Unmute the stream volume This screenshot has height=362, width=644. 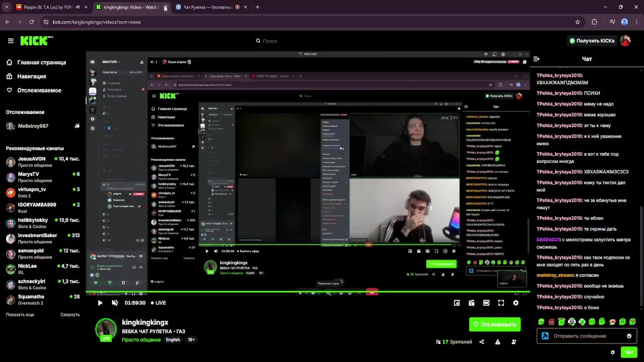tap(115, 303)
